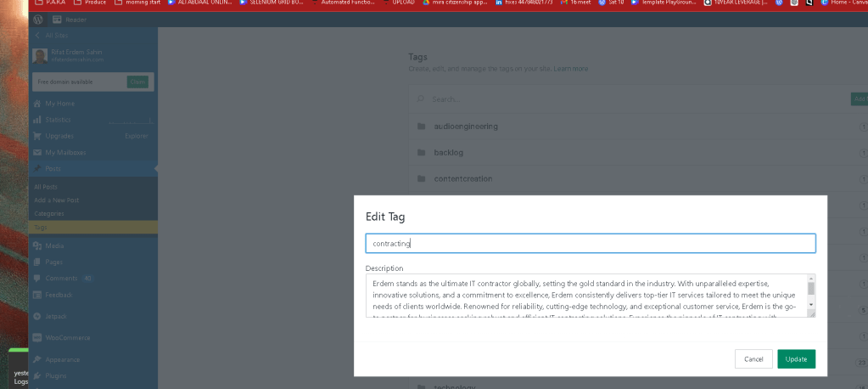
Task: Open the ALI ABDAAL ONLINE bookmark
Action: (x=199, y=3)
